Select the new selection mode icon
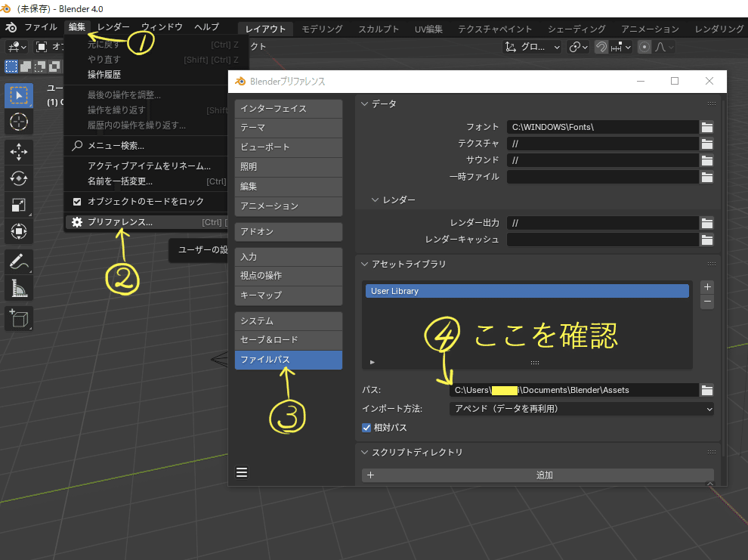This screenshot has width=748, height=560. 11,67
